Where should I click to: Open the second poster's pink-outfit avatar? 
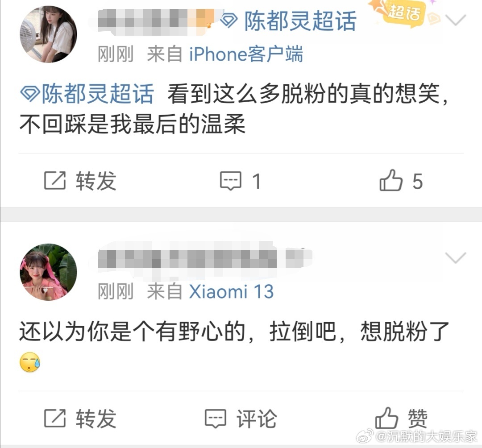[48, 272]
